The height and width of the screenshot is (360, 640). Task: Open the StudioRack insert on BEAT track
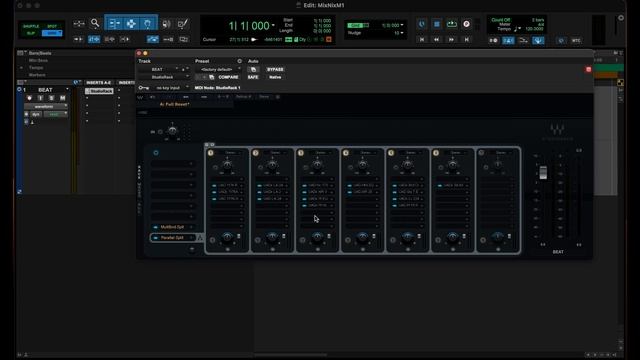pyautogui.click(x=99, y=91)
